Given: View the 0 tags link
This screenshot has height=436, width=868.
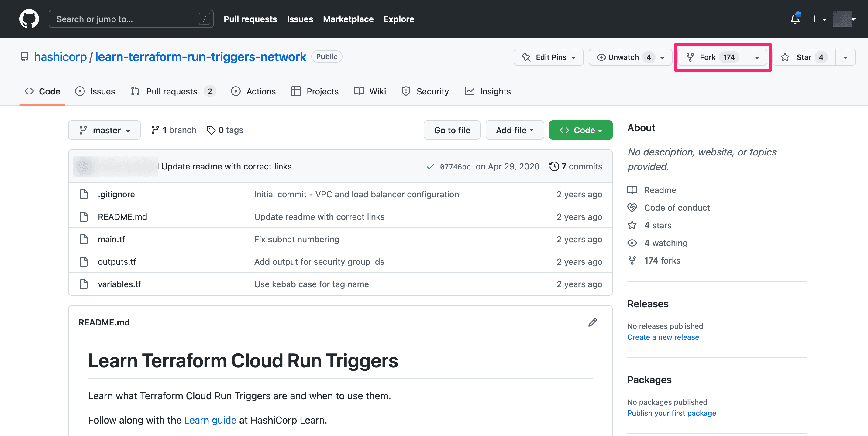Looking at the screenshot, I should point(225,130).
